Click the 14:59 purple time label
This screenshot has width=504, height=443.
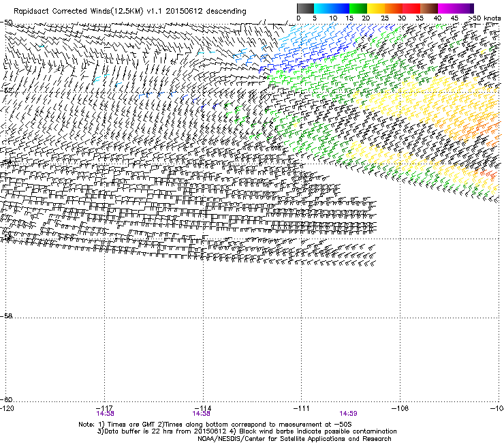[349, 414]
